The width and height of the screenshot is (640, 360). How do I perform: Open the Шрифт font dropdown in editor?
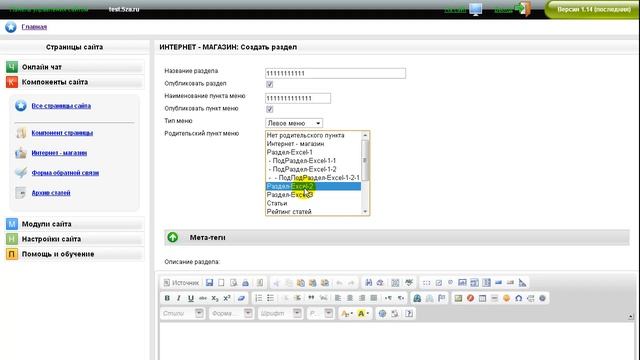click(x=280, y=313)
